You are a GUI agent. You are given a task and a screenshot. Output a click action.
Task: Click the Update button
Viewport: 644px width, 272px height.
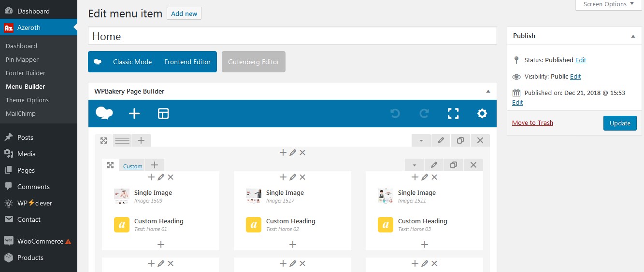(620, 123)
